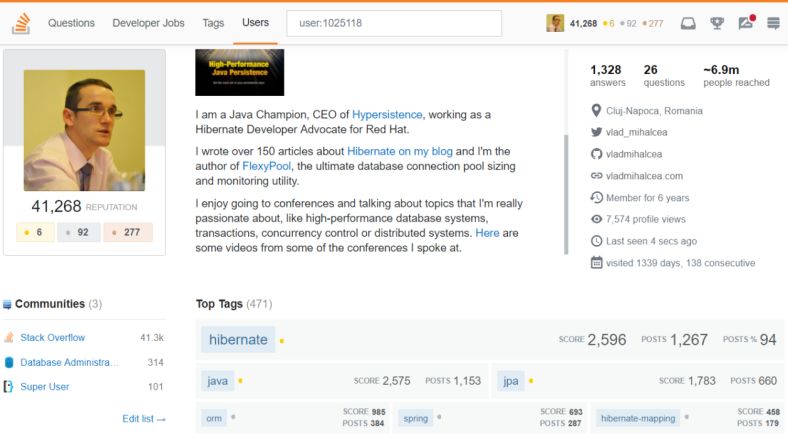Click the Stack Overflow logo icon
The image size is (788, 438).
[x=21, y=23]
